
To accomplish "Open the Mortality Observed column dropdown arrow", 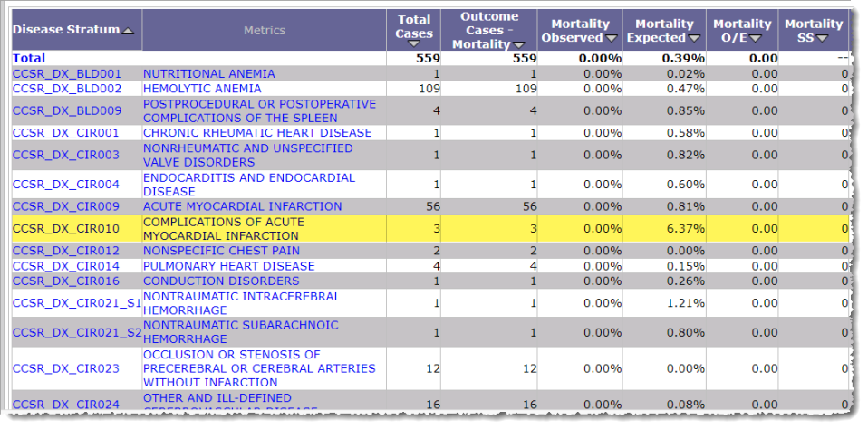I will coord(612,38).
